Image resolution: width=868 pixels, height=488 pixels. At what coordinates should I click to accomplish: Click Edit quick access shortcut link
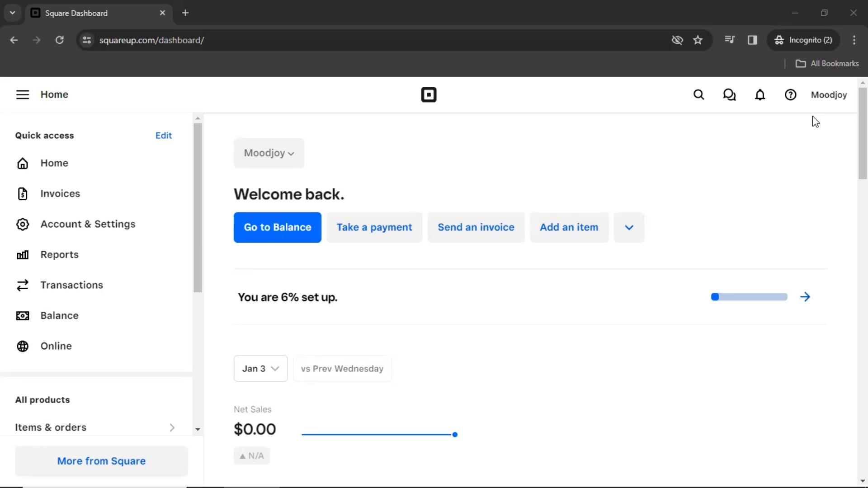[x=163, y=135]
